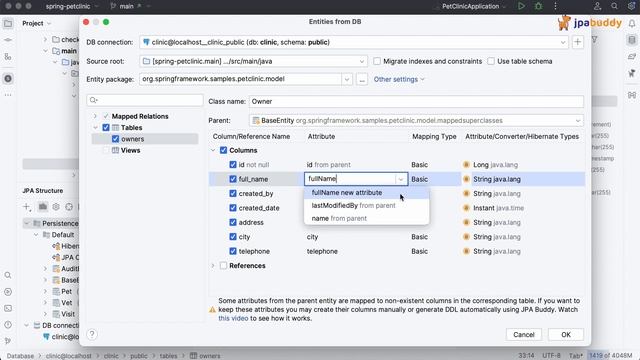Collapse the Columns section
The width and height of the screenshot is (640, 360).
(213, 150)
